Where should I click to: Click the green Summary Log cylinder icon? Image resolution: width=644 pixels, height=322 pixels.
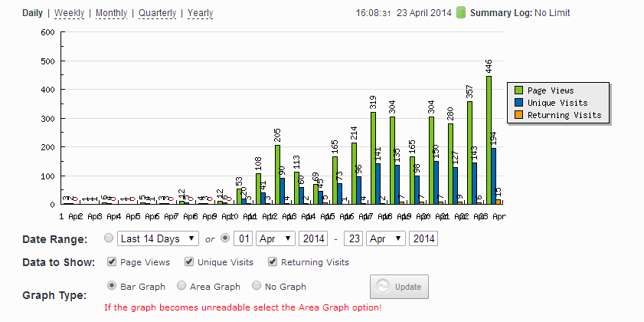(461, 13)
